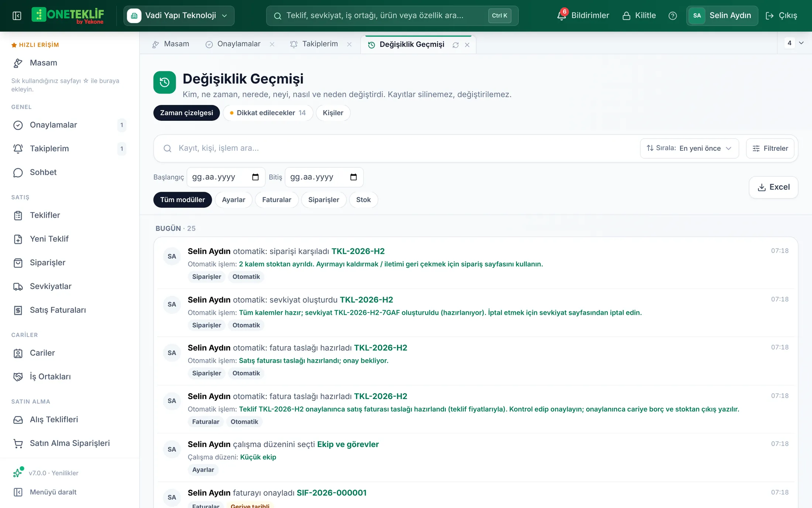The image size is (812, 508).
Task: Open İş Ortakları in sidebar
Action: (69, 376)
